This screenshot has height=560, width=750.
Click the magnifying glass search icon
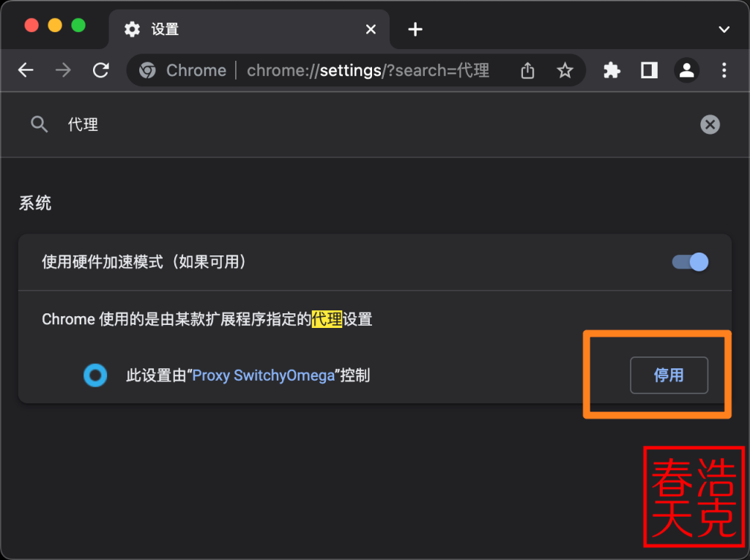pyautogui.click(x=40, y=124)
